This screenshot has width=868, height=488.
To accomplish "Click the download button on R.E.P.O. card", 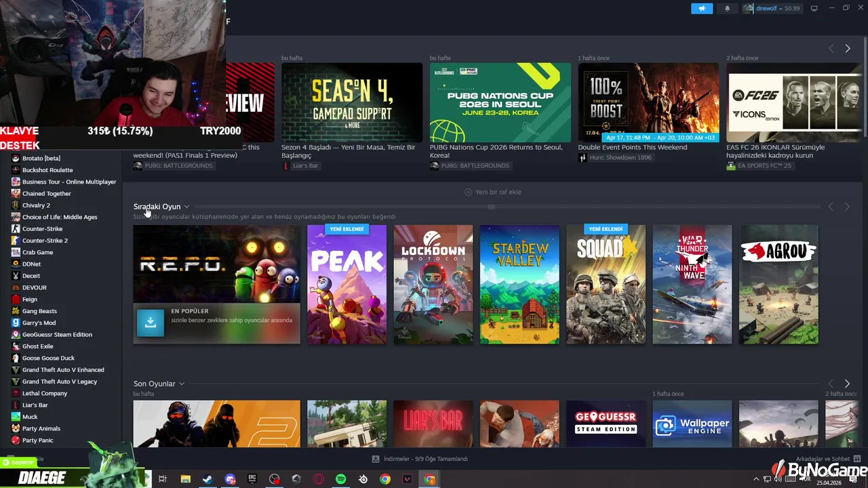I will pos(151,323).
